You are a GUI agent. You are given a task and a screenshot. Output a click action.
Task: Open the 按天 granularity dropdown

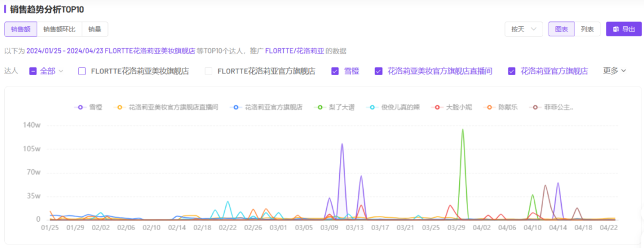[x=523, y=29]
